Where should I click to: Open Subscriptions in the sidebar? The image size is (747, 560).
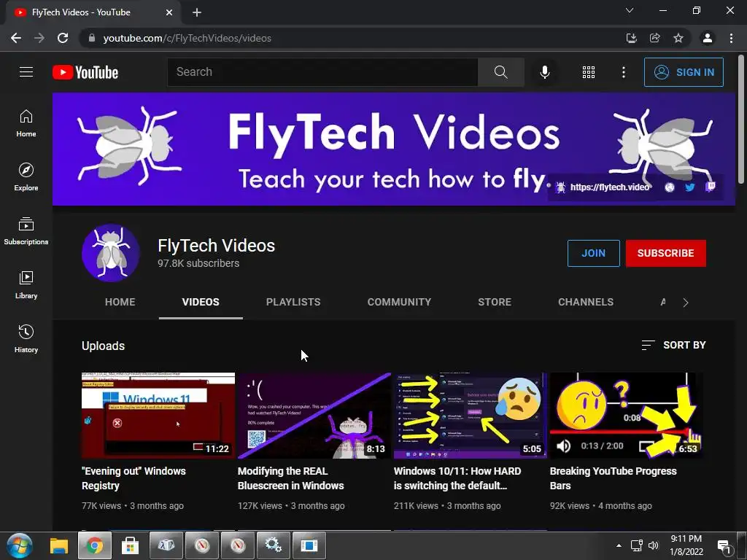26,231
